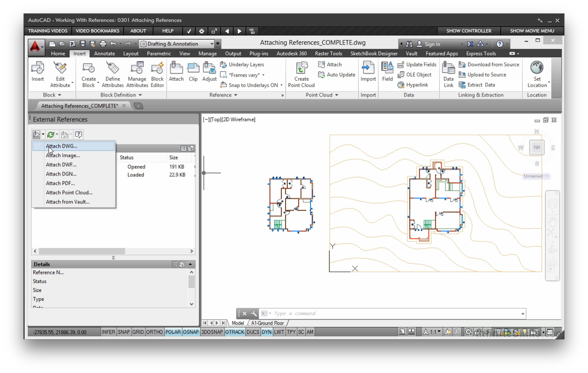Click TRAINING VIDEOS button
Screen dimensions: 588x373
pos(48,31)
